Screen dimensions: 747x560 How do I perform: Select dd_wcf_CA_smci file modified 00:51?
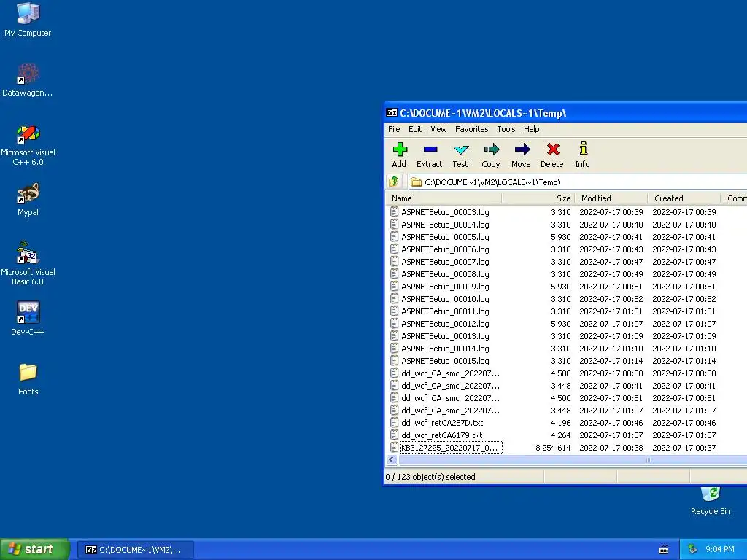450,397
